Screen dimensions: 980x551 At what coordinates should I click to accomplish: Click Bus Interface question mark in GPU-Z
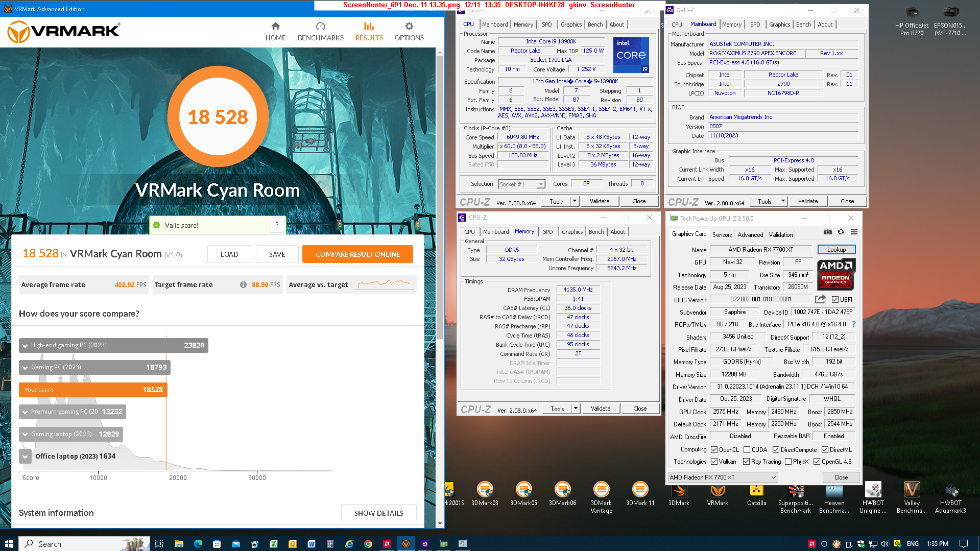854,324
